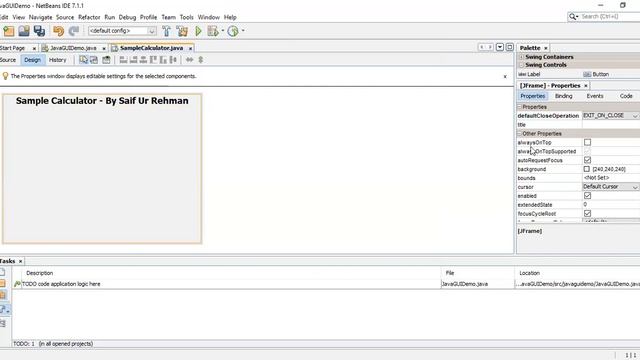
Task: Click the title property value field
Action: click(611, 125)
